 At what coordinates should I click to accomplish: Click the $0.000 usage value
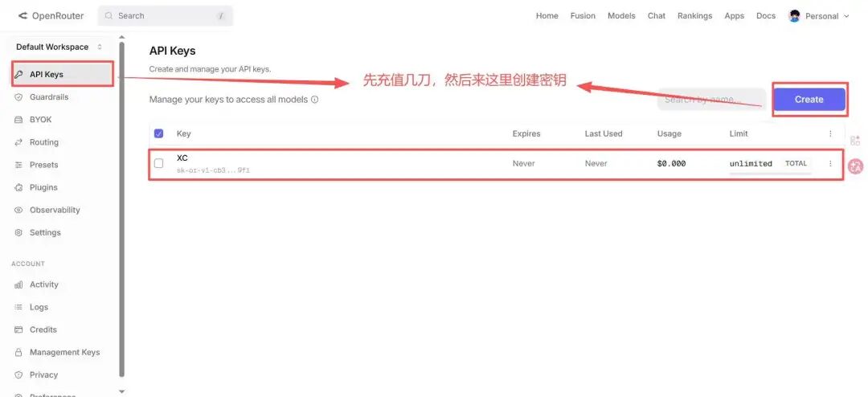pos(671,163)
